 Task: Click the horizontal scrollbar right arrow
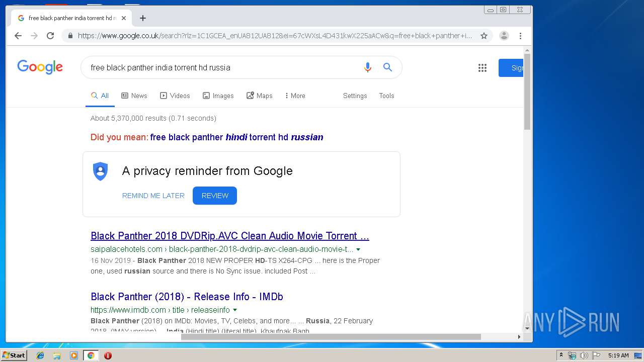[519, 337]
